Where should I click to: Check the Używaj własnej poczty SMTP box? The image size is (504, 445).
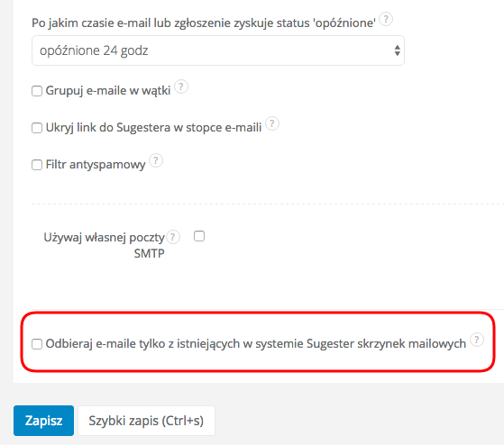199,236
